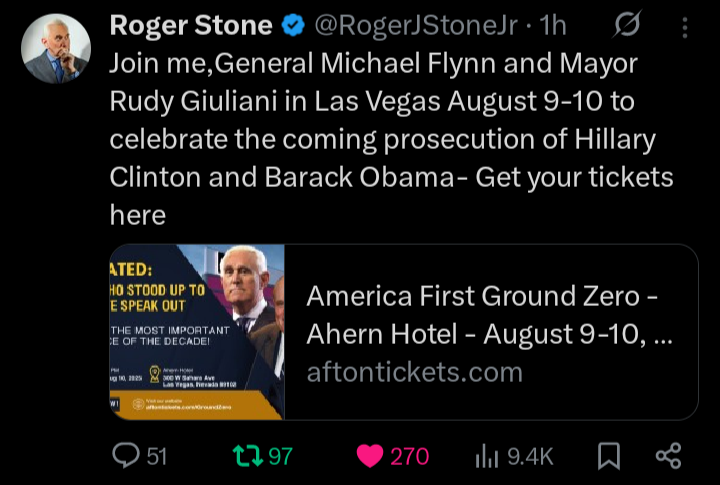
Task: Click the 9.4K views count
Action: click(x=530, y=456)
